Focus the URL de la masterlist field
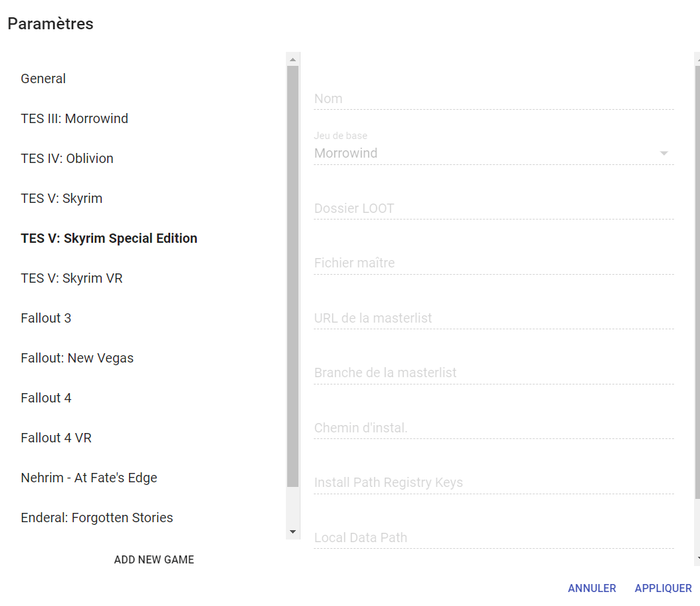The image size is (700, 606). pos(494,318)
